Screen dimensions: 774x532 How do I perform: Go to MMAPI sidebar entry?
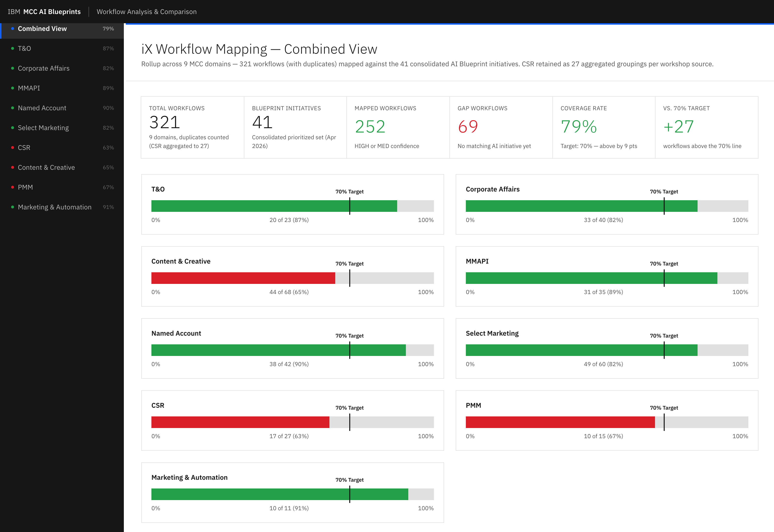click(62, 88)
